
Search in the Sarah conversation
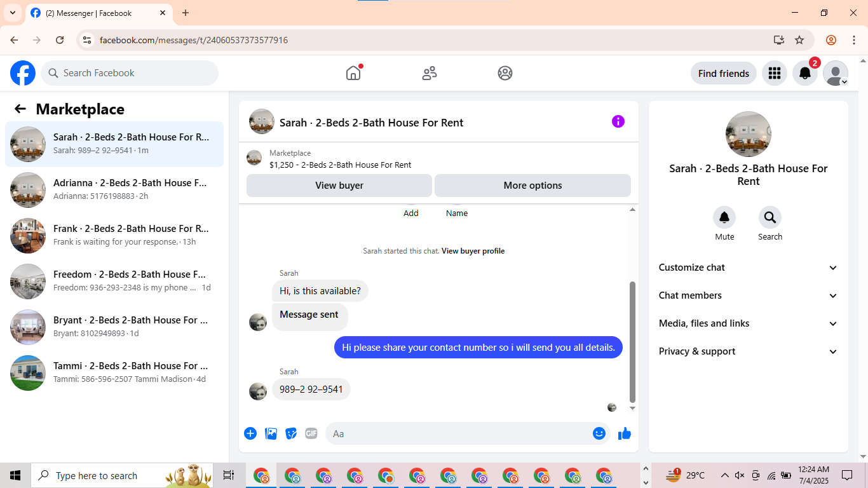tap(770, 218)
